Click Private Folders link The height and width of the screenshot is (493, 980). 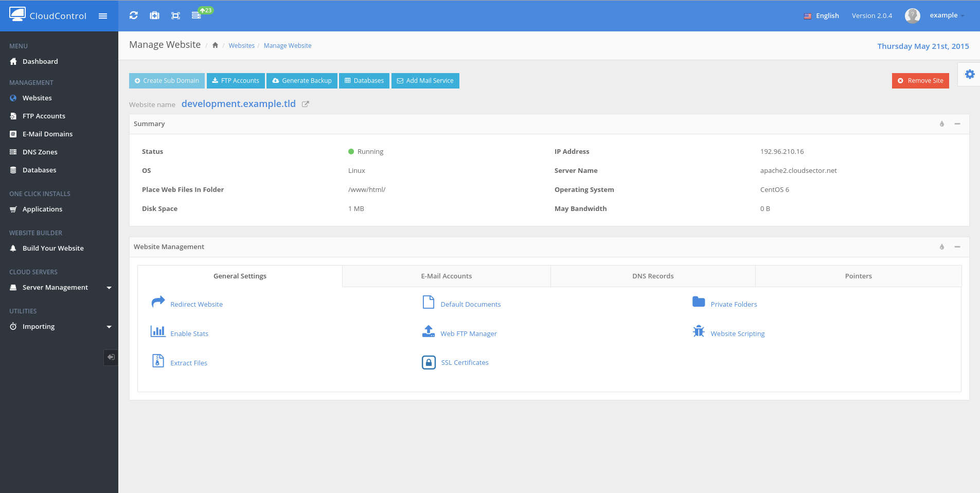(x=734, y=304)
